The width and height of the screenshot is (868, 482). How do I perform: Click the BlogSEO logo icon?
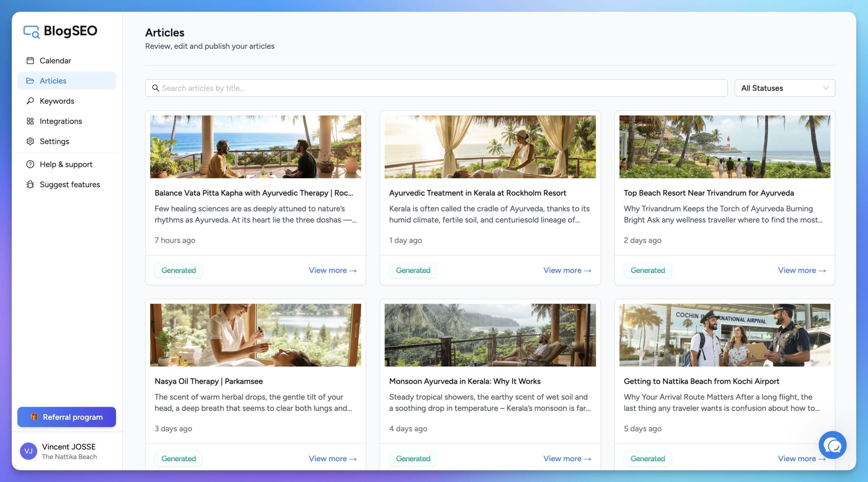32,31
